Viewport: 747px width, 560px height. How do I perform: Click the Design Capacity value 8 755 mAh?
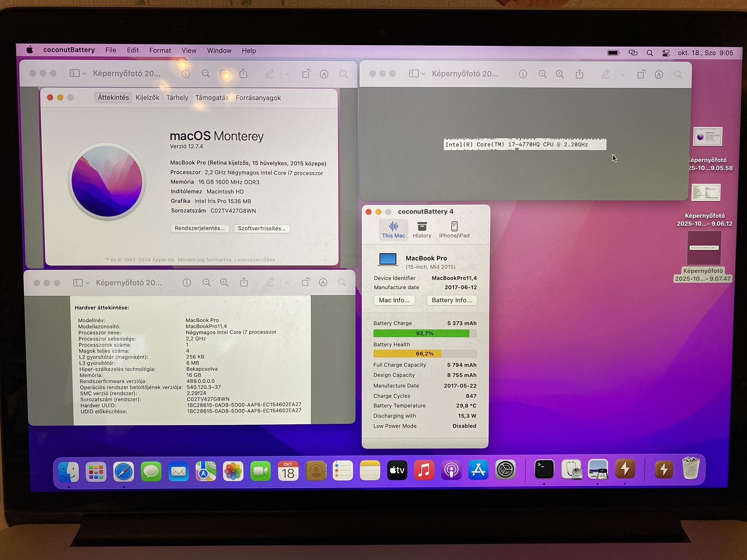pyautogui.click(x=462, y=375)
